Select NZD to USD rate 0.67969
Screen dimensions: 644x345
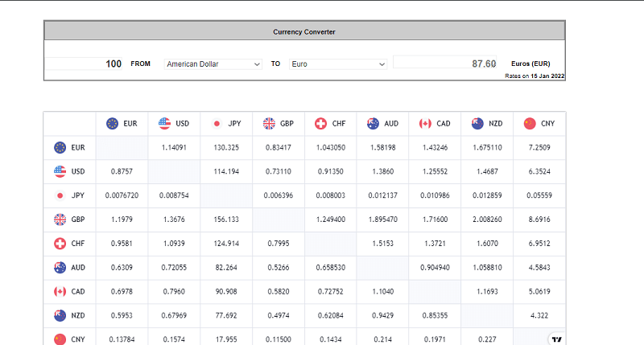[174, 315]
